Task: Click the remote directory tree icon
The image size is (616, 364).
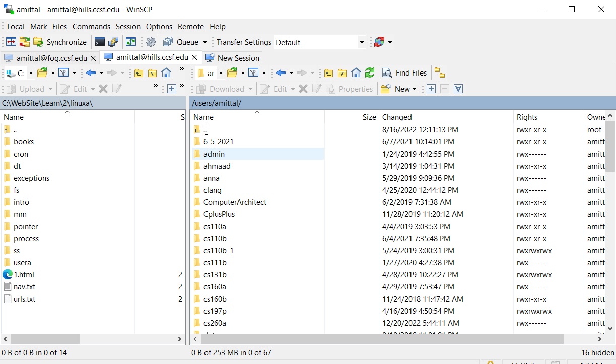Action: pos(440,73)
